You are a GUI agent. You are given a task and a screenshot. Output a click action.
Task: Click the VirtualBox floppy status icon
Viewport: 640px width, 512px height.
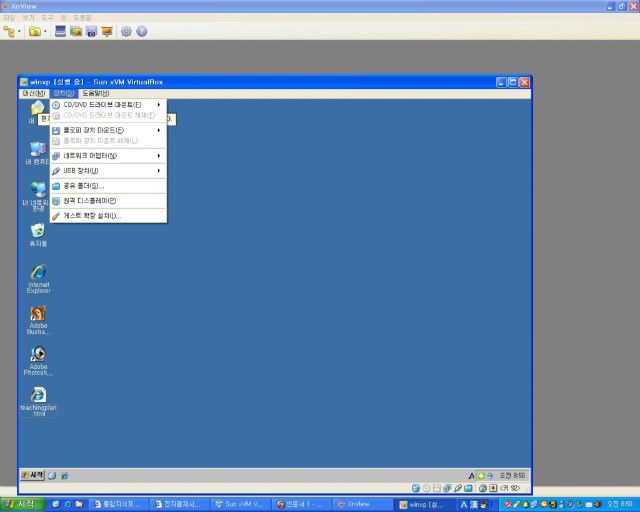(x=437, y=488)
